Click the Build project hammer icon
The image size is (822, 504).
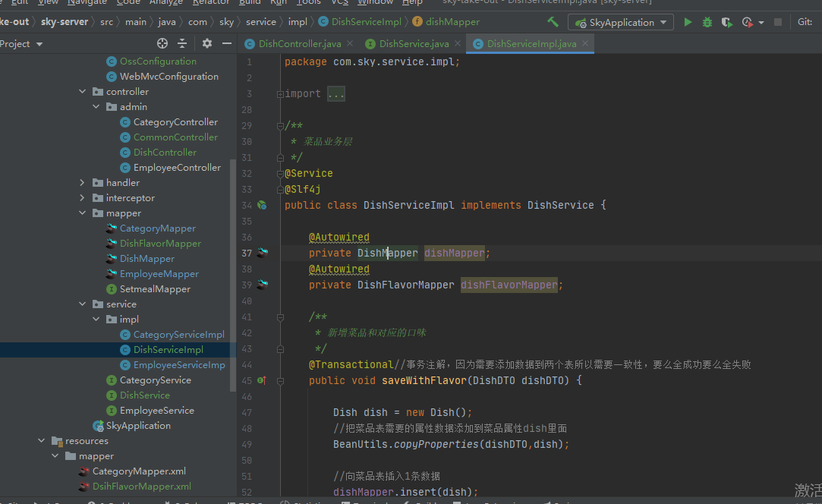tap(553, 22)
